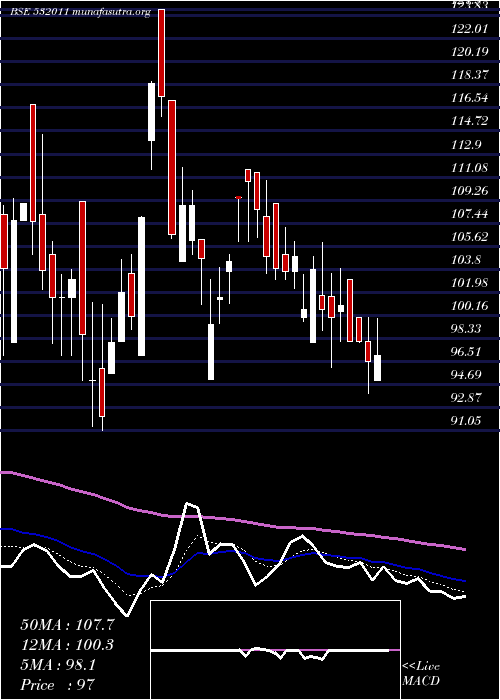The width and height of the screenshot is (500, 700).
Task: Click the 91.05 price axis label
Action: [467, 420]
